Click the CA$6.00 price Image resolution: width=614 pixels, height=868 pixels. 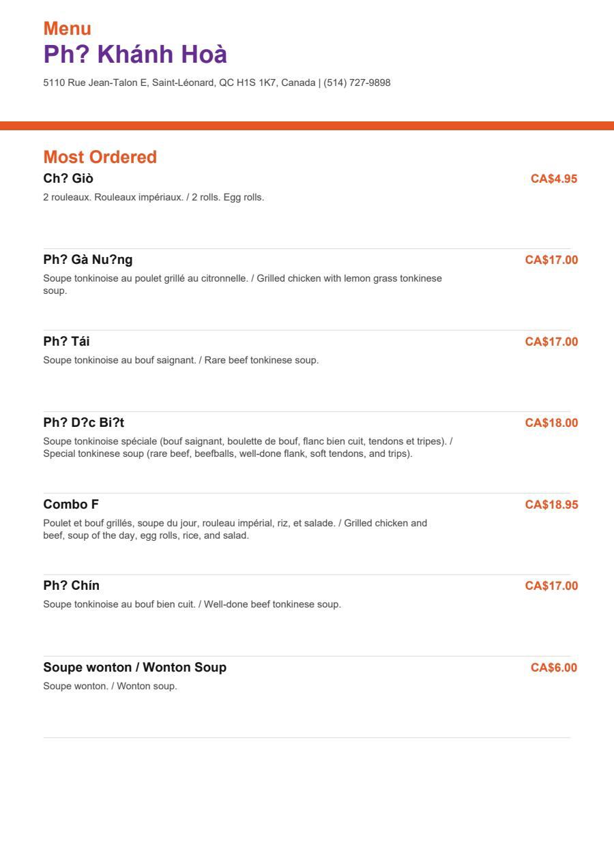pyautogui.click(x=554, y=668)
